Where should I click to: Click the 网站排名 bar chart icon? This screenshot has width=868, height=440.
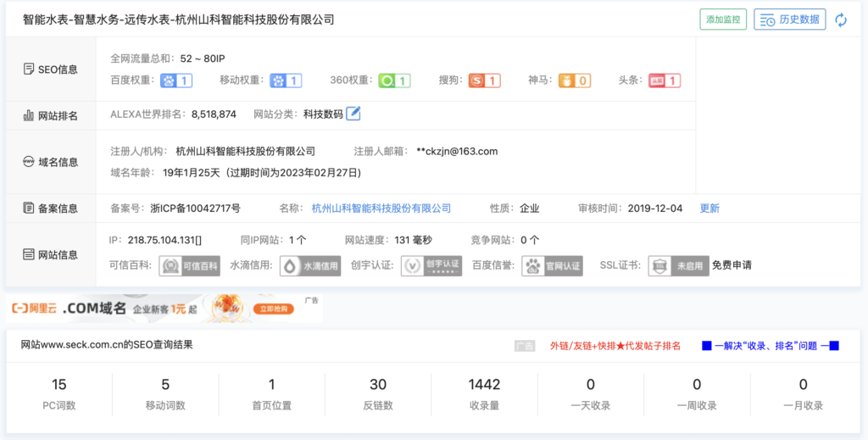coord(29,115)
